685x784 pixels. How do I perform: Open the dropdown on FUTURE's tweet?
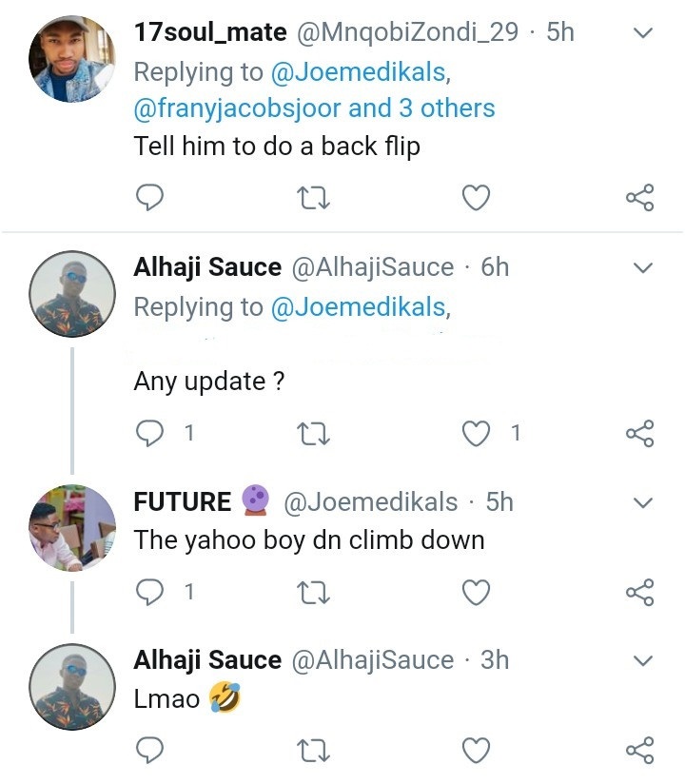[643, 501]
